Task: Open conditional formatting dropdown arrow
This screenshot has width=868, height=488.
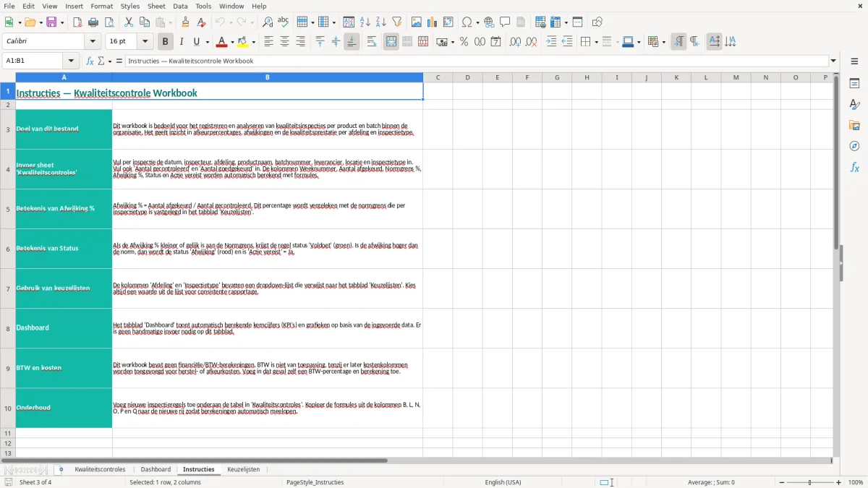Action: (663, 42)
